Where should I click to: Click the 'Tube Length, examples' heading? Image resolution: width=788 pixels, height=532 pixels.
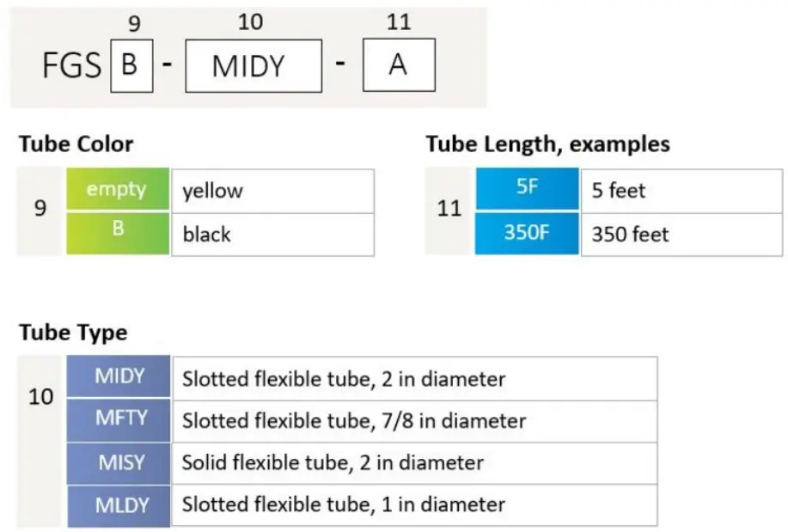[x=547, y=144]
